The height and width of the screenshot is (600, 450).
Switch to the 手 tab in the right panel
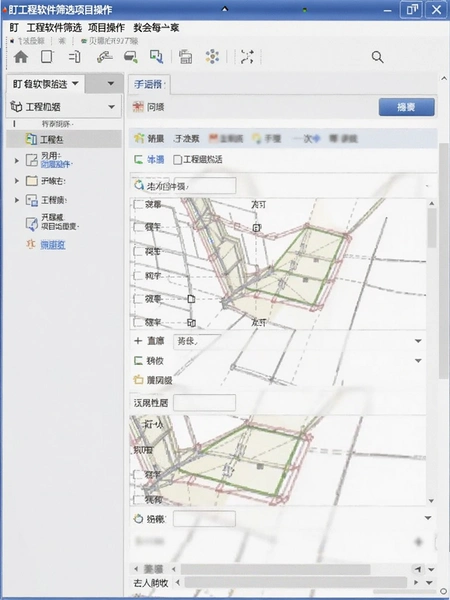tap(149, 84)
